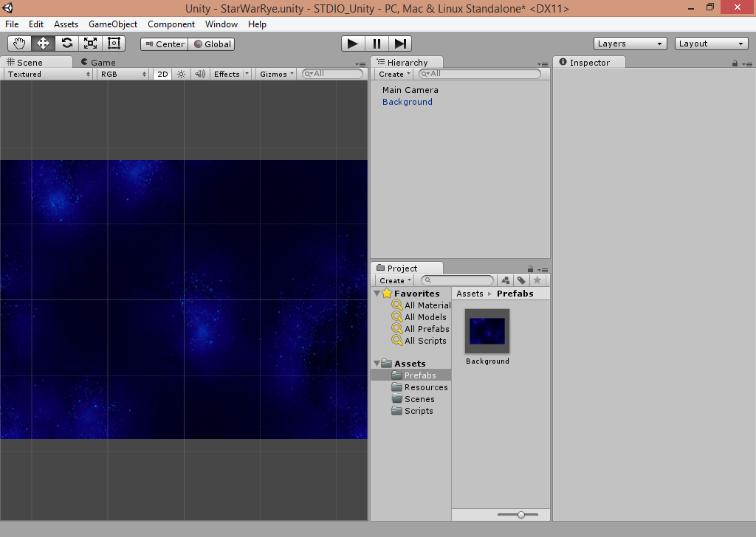Select the Hierarchy tab
Image resolution: width=756 pixels, height=537 pixels.
point(407,62)
